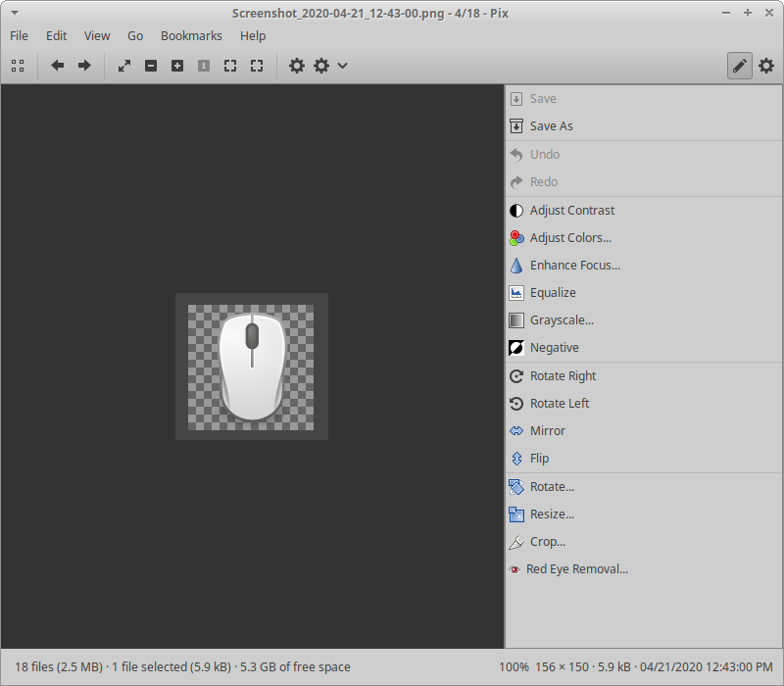Viewport: 784px width, 686px height.
Task: Click the Mirror tool icon
Action: point(516,431)
